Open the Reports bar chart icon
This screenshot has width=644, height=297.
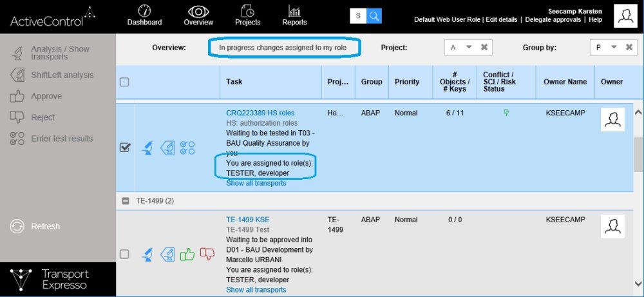294,11
